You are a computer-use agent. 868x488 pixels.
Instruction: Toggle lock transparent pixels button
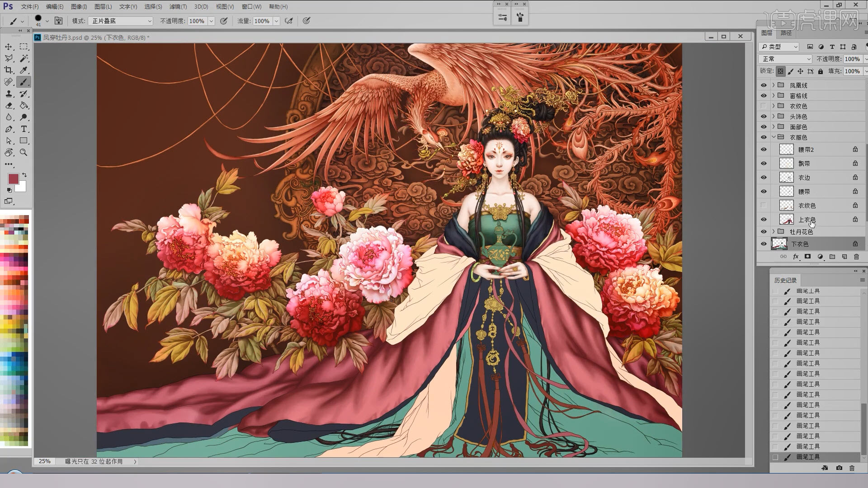pyautogui.click(x=781, y=71)
